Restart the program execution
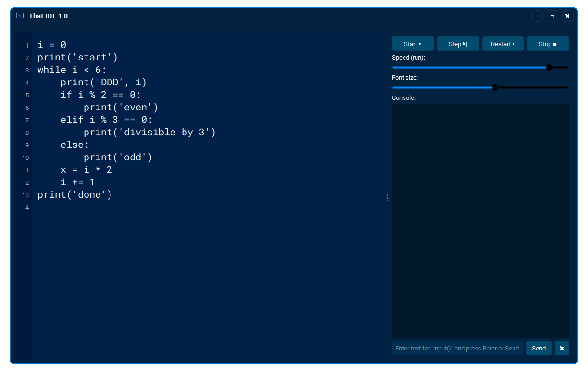Viewport: 588px width, 374px height. [x=502, y=44]
